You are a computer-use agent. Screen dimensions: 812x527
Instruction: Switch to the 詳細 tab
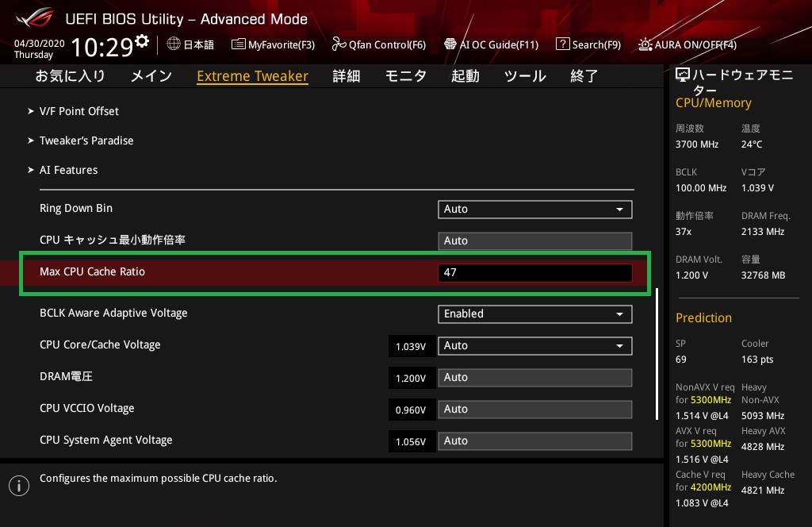346,76
